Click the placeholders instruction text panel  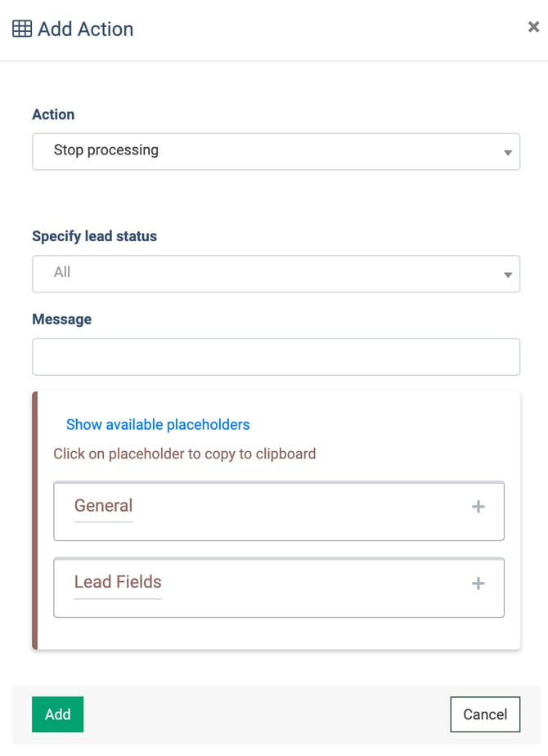click(x=184, y=454)
